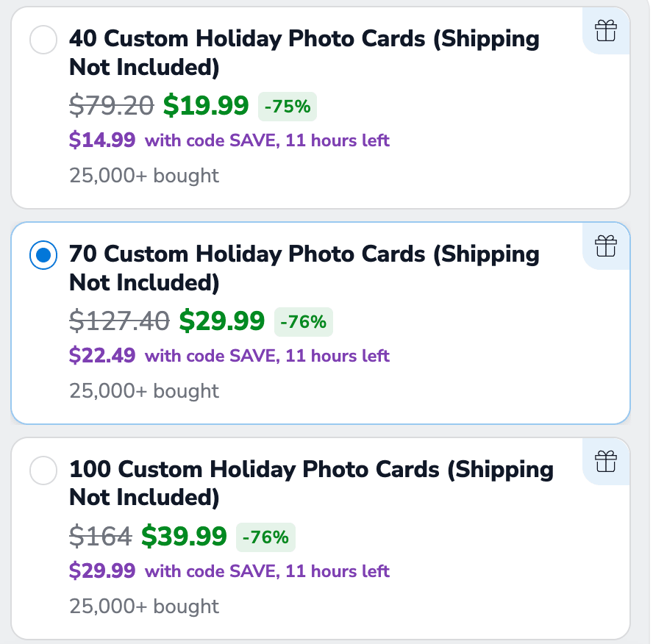
Task: Click the crossed-out $127.40 original price
Action: (x=119, y=321)
